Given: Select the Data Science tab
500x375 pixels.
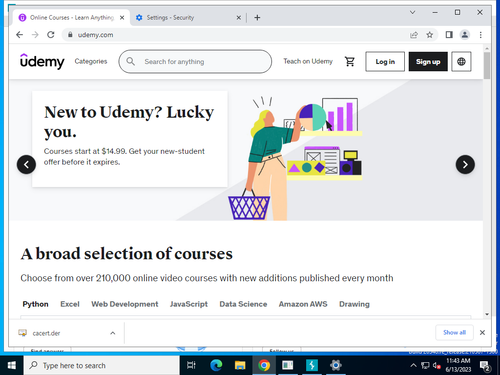Looking at the screenshot, I should click(243, 304).
